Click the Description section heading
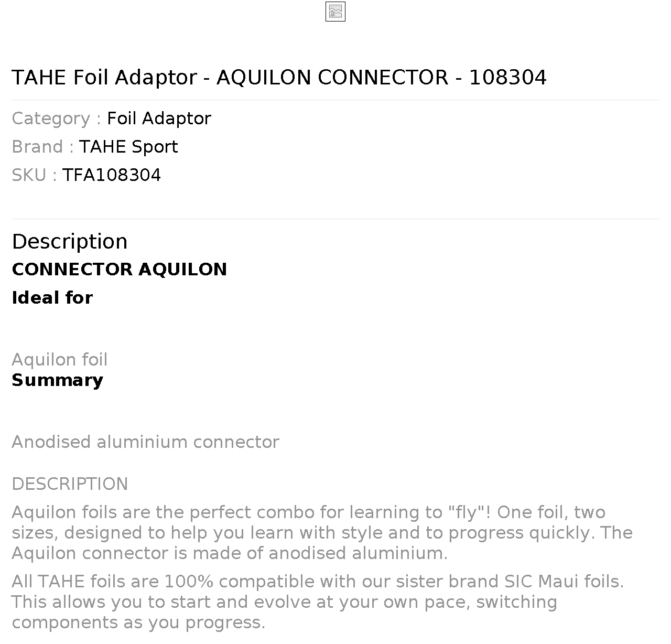The width and height of the screenshot is (671, 644). 70,241
